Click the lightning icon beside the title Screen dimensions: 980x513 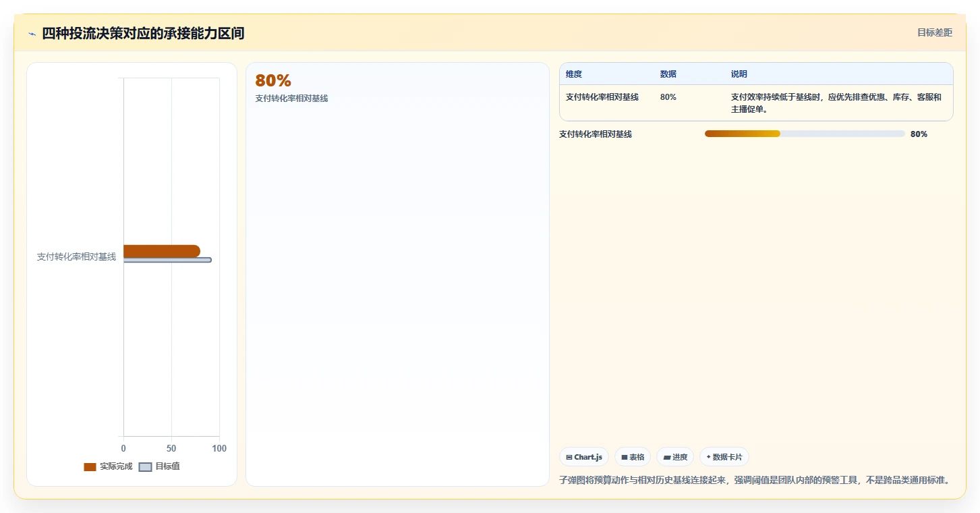(32, 34)
